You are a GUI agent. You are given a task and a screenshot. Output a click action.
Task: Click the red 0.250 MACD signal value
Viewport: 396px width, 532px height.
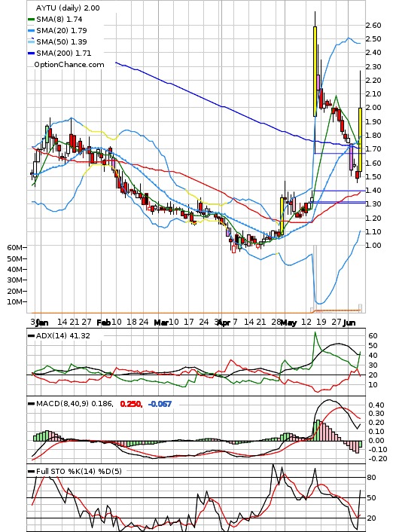[x=131, y=404]
